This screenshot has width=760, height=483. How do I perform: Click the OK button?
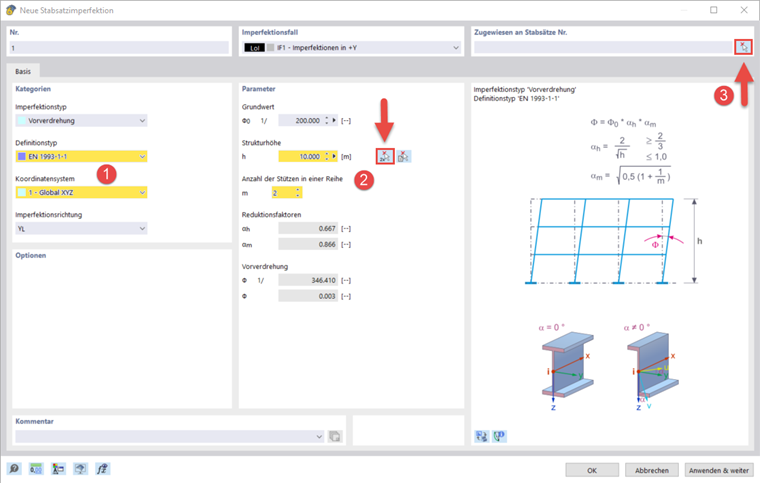coord(592,470)
